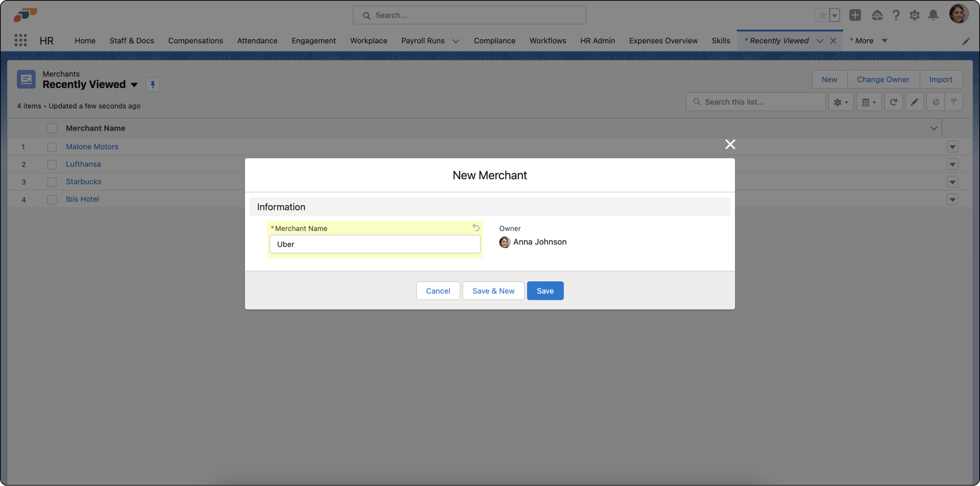Refresh the merchants list
Image resolution: width=980 pixels, height=486 pixels.
(x=893, y=102)
